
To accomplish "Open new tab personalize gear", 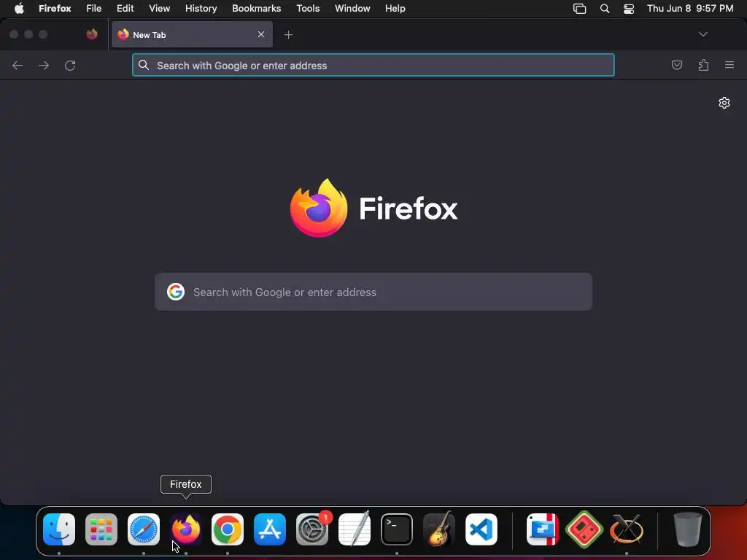I will click(x=724, y=103).
